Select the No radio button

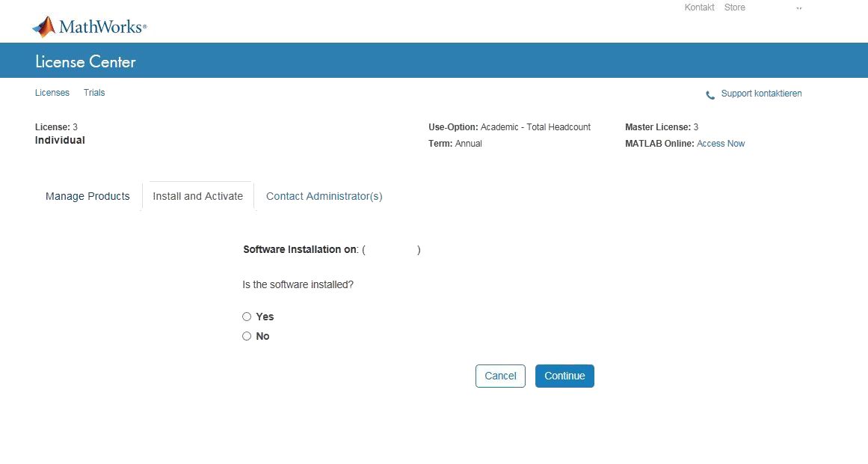pyautogui.click(x=247, y=336)
